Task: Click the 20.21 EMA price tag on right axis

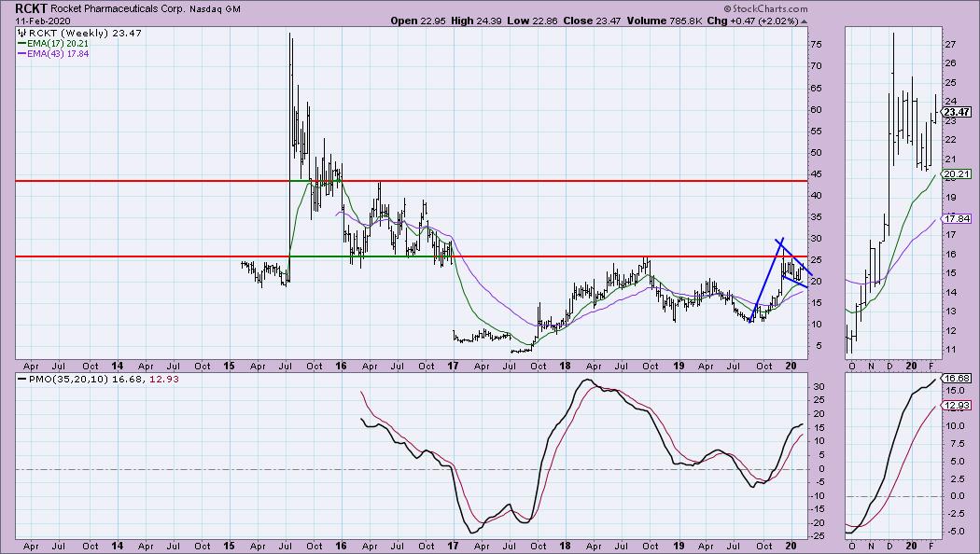Action: [x=957, y=174]
